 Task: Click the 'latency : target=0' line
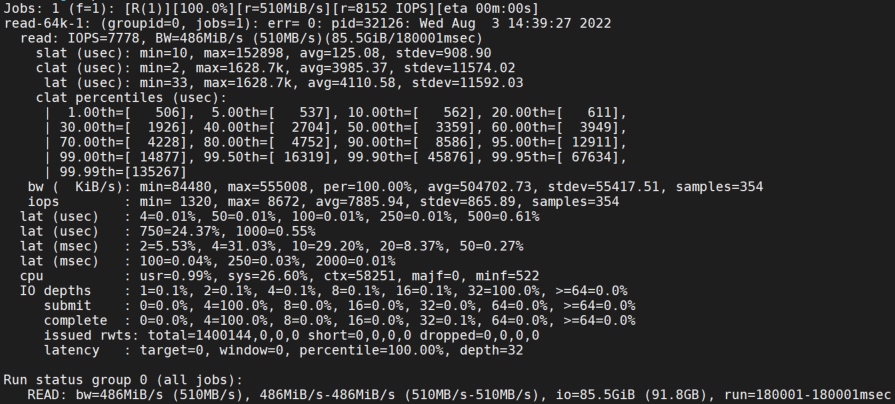click(283, 350)
